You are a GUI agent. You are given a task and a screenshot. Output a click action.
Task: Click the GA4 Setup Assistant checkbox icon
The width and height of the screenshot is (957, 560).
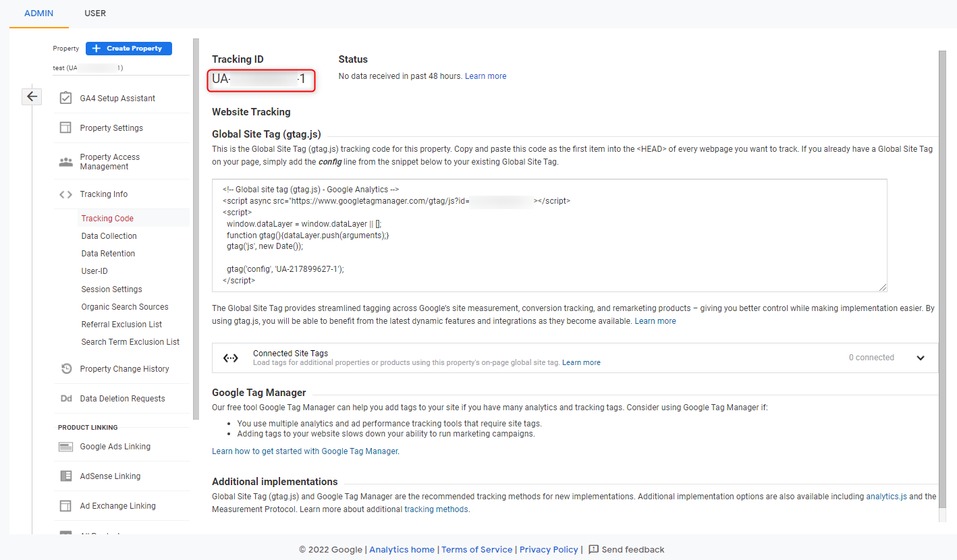(x=65, y=98)
